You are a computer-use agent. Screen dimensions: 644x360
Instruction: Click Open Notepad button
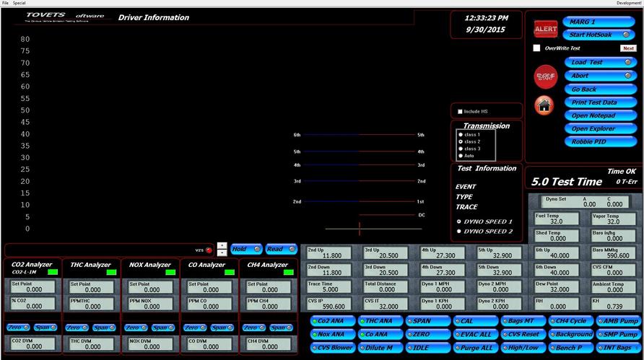pyautogui.click(x=601, y=115)
